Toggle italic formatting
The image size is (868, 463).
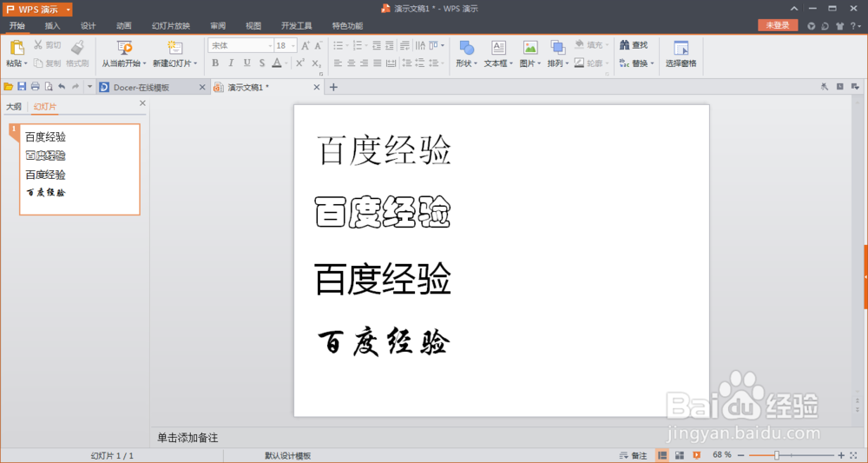231,63
